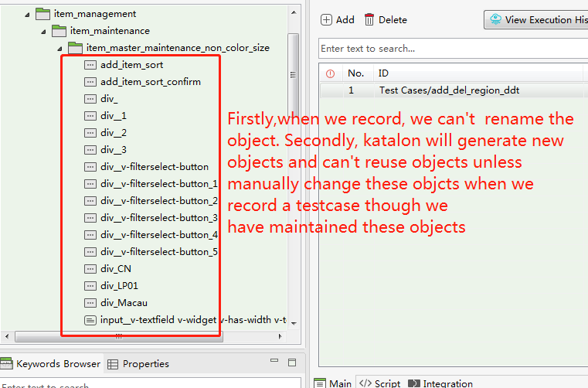Click tree vertical scrollbar up arrow

coord(294,13)
